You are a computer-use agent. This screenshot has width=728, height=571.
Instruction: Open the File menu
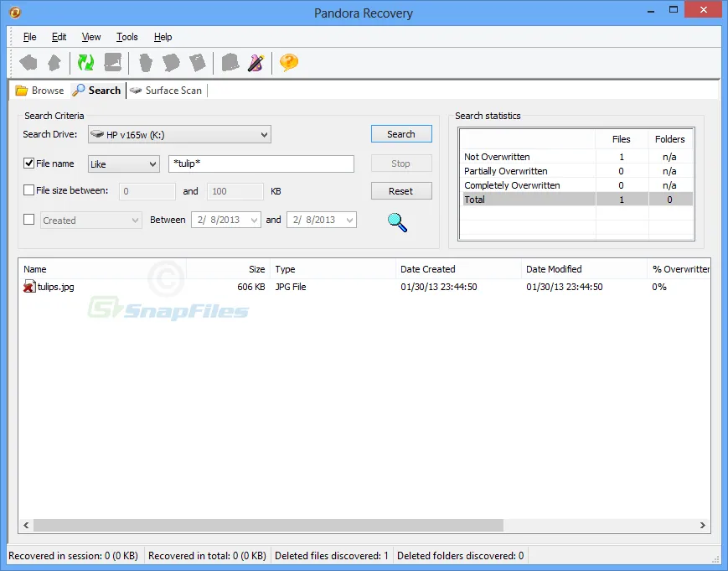point(29,37)
